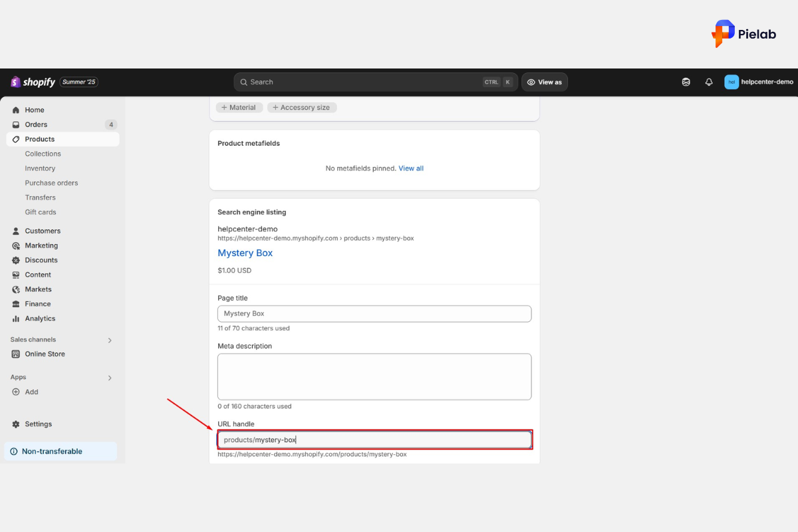Click the Search engine listing heading

click(x=252, y=212)
